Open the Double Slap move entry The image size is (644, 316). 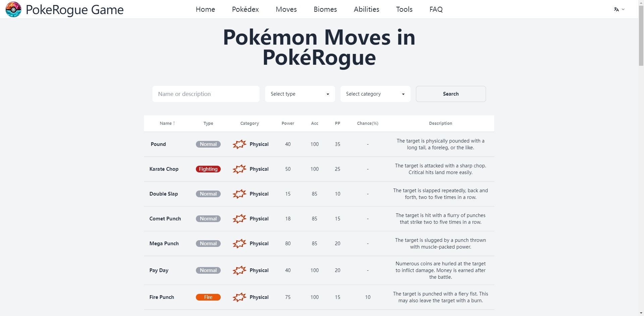coord(164,194)
